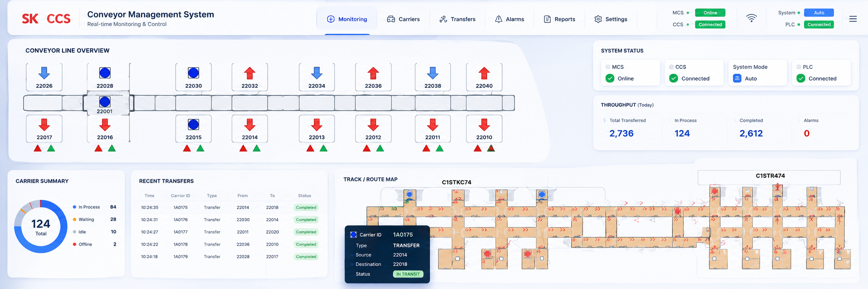Toggle the MCS checkbox in System Status
868x289 pixels.
608,67
